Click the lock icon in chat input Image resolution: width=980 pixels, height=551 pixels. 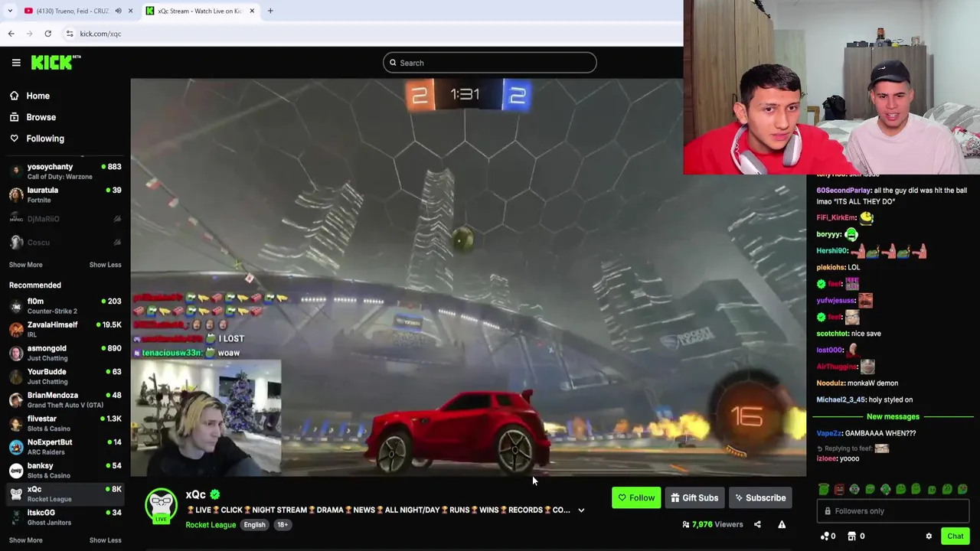[828, 511]
